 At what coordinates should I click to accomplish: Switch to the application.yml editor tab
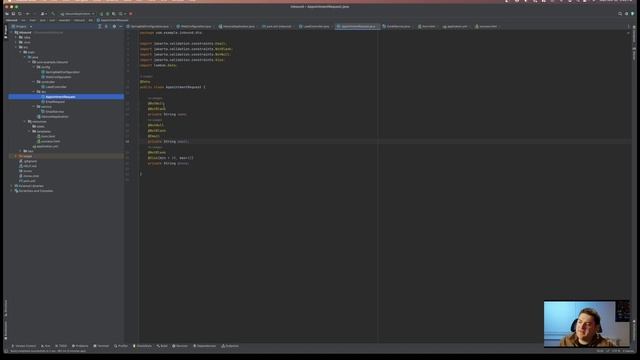click(456, 27)
